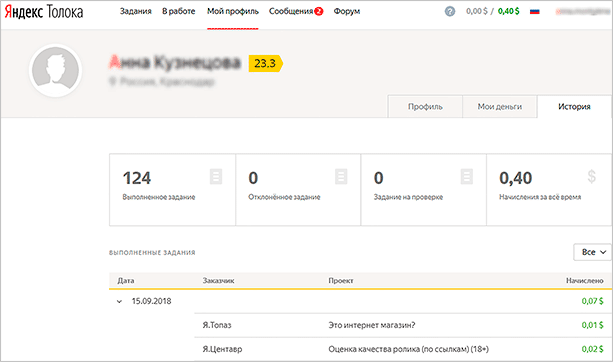613x362 pixels.
Task: Click the Я.Топаз customer cell
Action: 217,325
